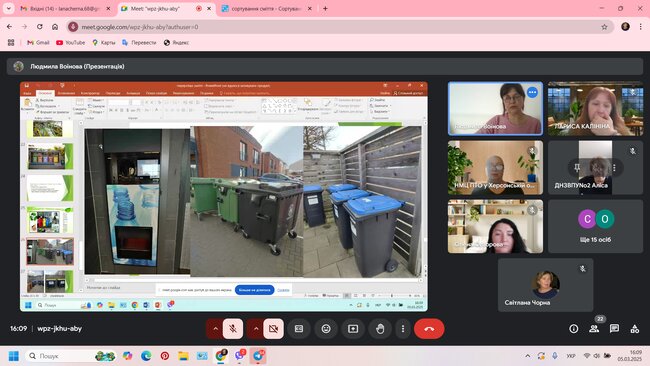
Task: Unmute the microphone in the call bar
Action: tap(233, 329)
